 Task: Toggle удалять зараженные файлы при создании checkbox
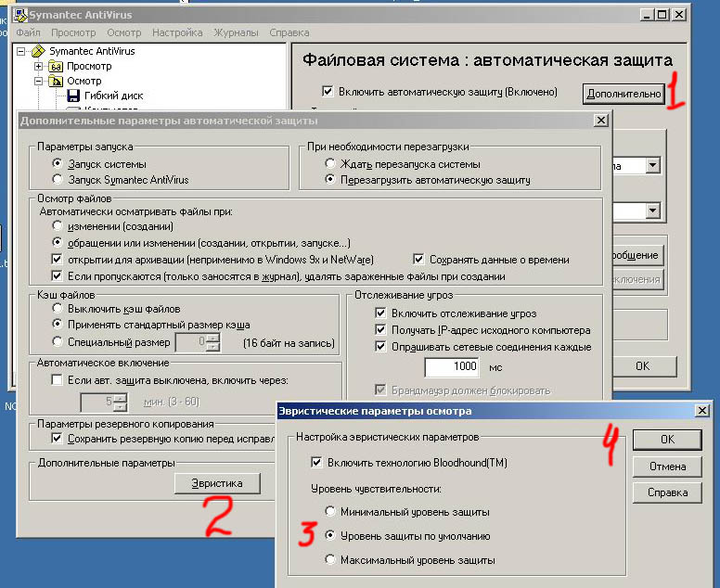click(57, 275)
